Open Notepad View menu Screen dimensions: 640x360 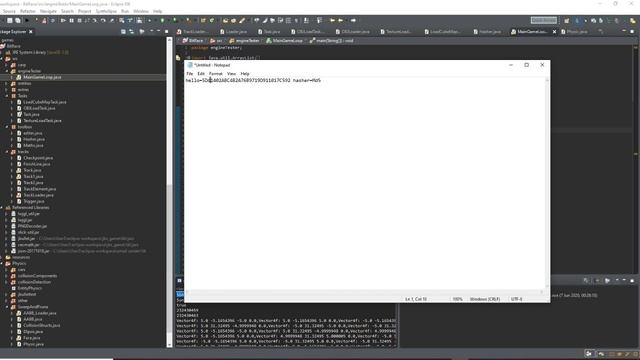tap(231, 74)
